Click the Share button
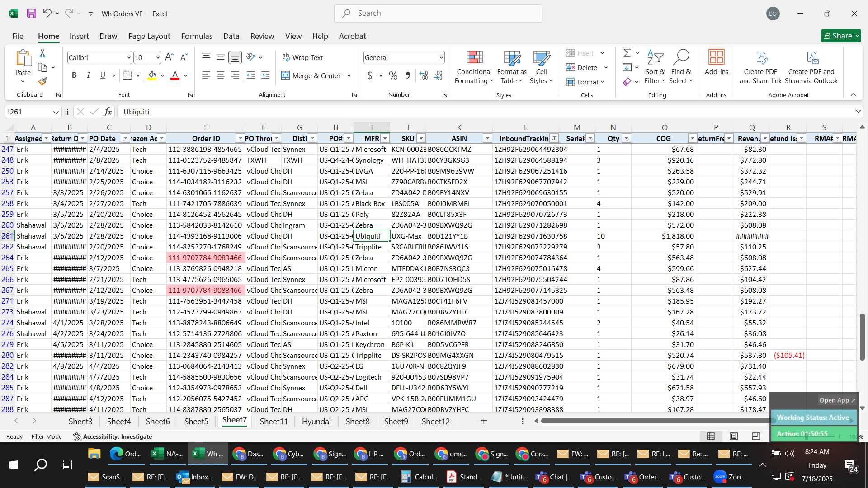This screenshot has height=488, width=868. click(x=841, y=36)
